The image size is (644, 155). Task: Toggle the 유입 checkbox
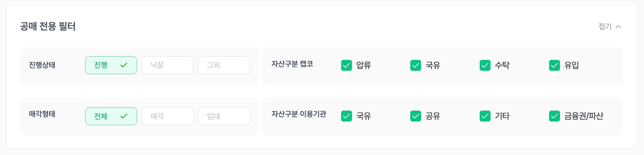click(x=554, y=65)
